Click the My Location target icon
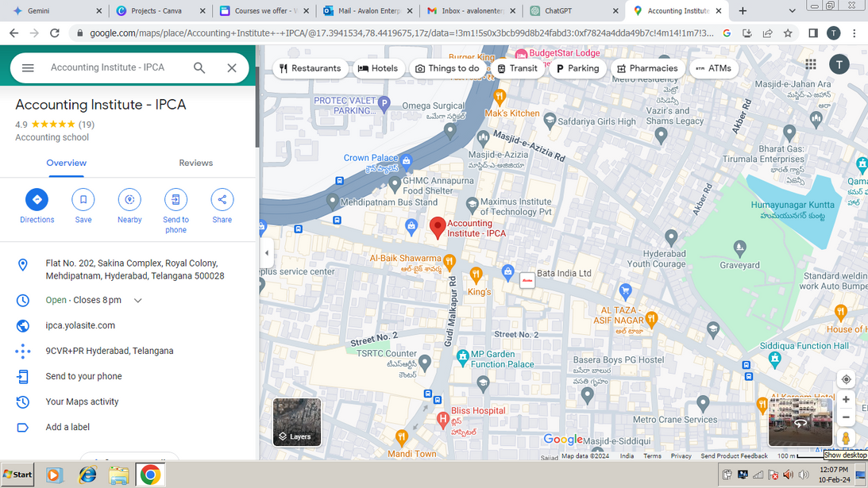 tap(846, 379)
